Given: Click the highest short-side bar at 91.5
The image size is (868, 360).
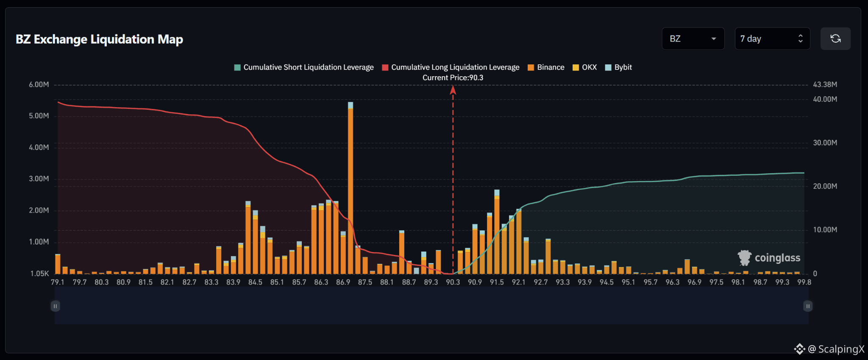Looking at the screenshot, I should coord(497,232).
